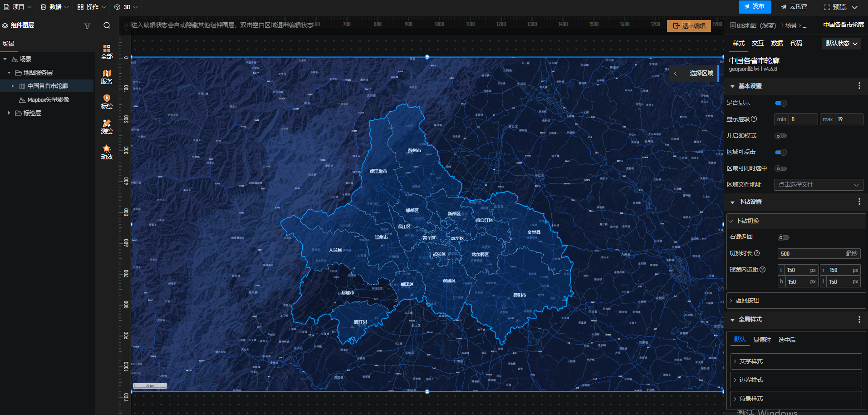Viewport: 868px width, 415px height.
Task: Switch to the 交互 tab
Action: (x=757, y=44)
